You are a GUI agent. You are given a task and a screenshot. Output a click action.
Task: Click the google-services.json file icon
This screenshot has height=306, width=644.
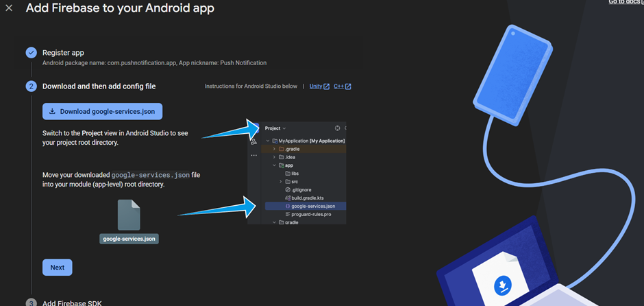click(129, 215)
